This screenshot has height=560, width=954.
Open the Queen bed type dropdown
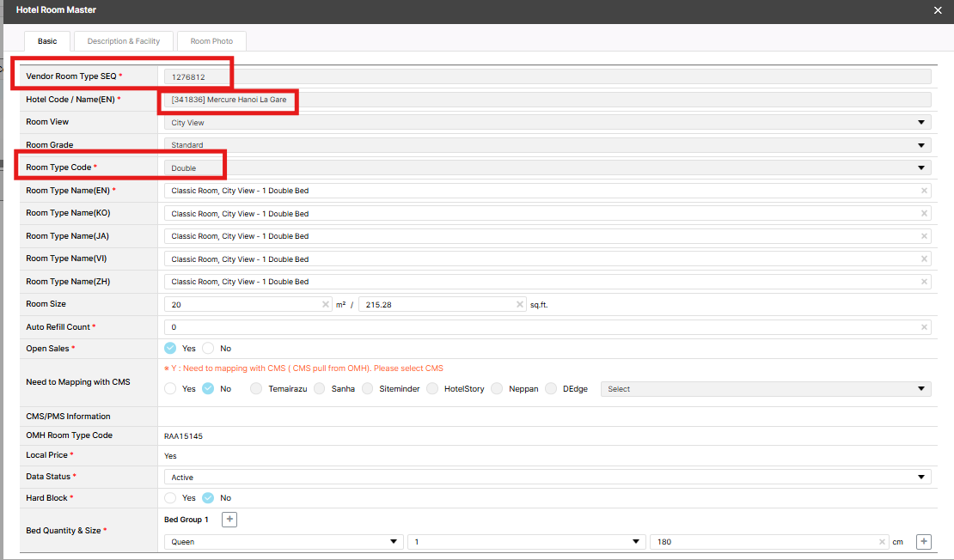click(283, 542)
